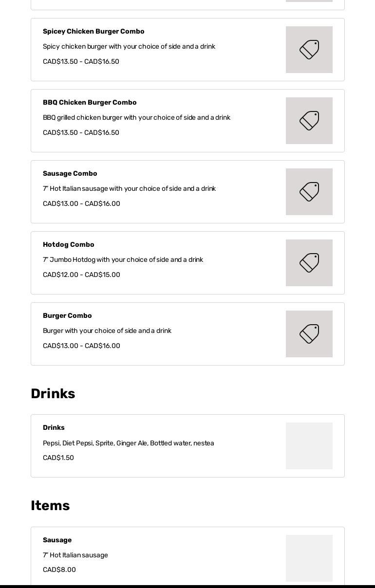Open the Sausage item title
Image resolution: width=375 pixels, height=588 pixels.
57,540
